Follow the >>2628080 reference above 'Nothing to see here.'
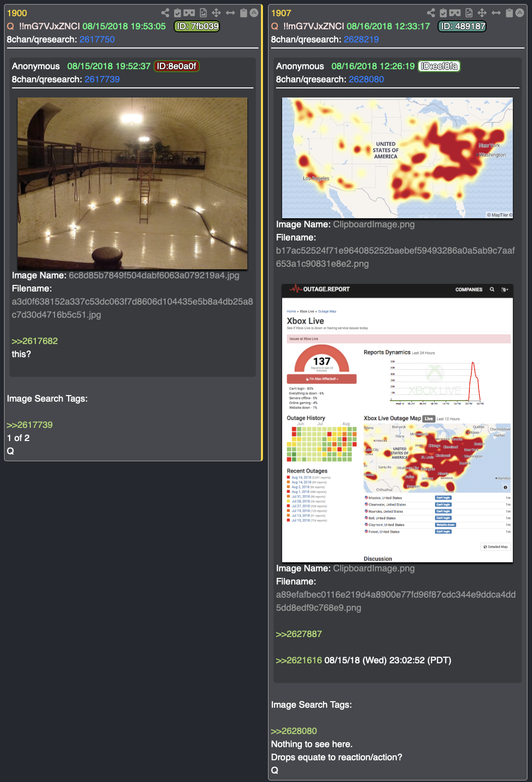Image resolution: width=532 pixels, height=782 pixels. tap(294, 731)
